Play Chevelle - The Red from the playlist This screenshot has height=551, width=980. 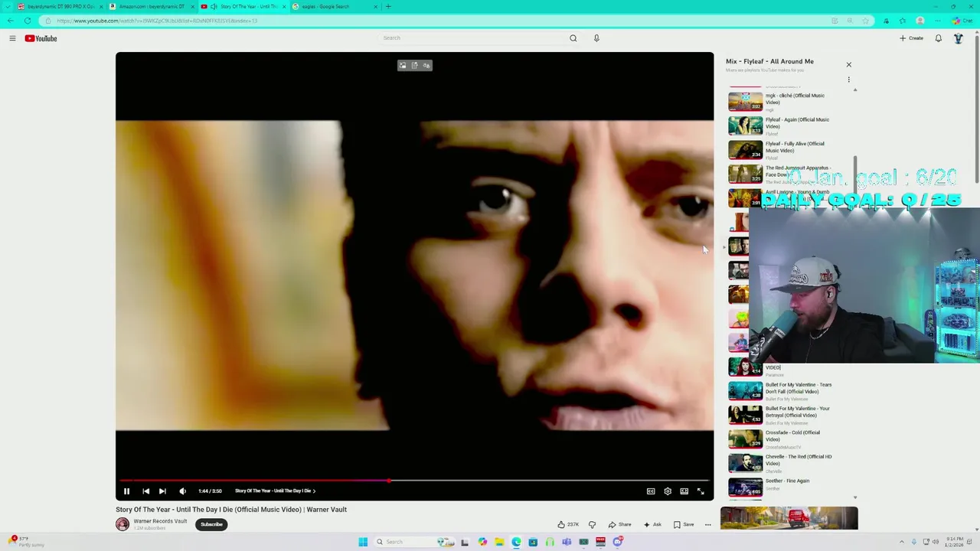pyautogui.click(x=789, y=463)
